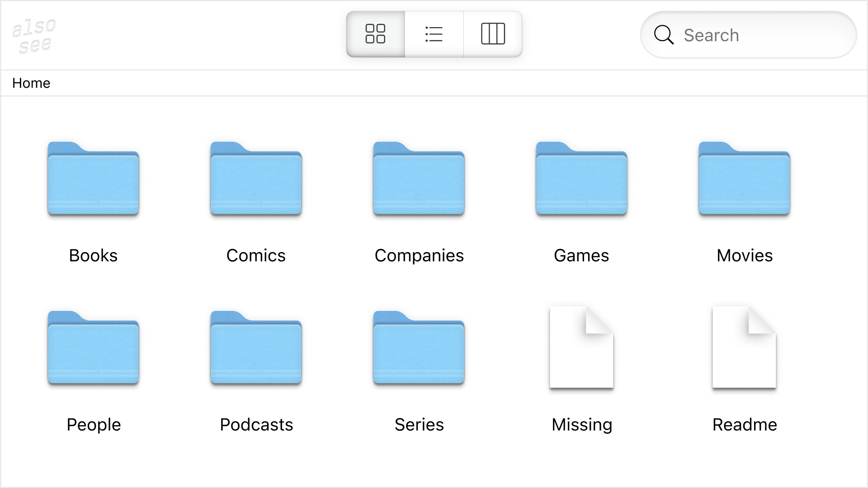The image size is (868, 488).
Task: Switch to column view
Action: pyautogui.click(x=493, y=34)
